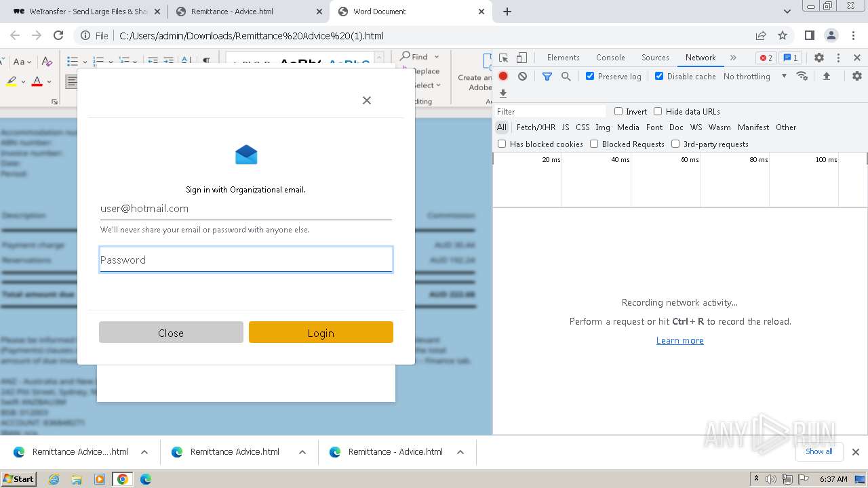Open network conditions wifi icon
Screen dimensions: 868x488
(x=802, y=76)
